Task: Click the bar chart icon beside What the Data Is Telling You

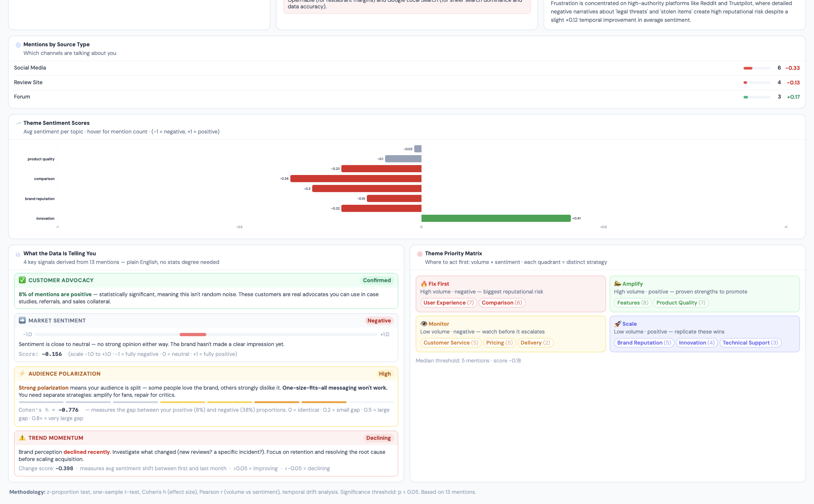Action: (18, 254)
